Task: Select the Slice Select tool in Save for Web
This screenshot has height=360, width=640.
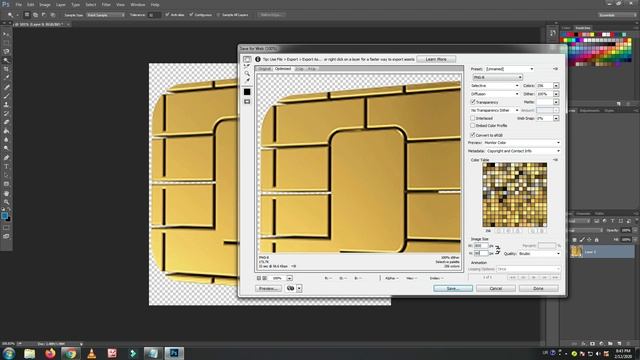Action: (x=247, y=66)
